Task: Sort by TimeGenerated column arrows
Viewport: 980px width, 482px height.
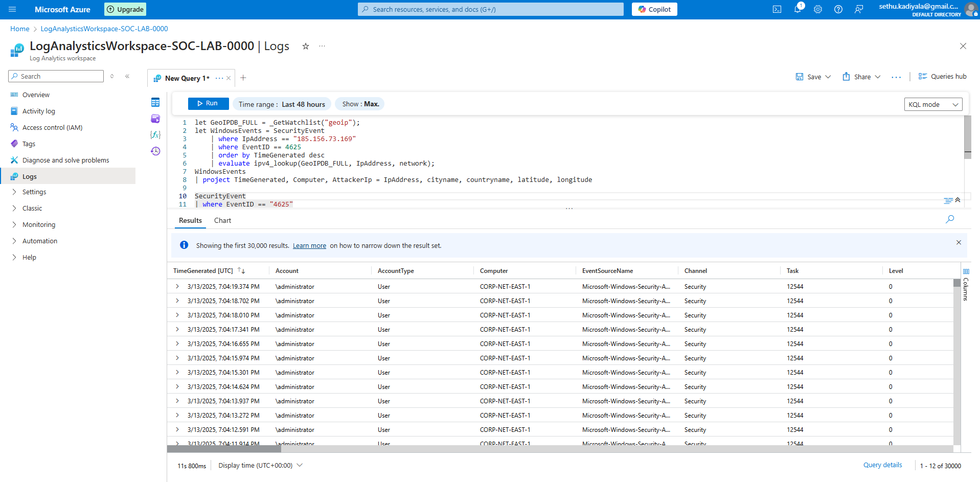Action: (241, 270)
